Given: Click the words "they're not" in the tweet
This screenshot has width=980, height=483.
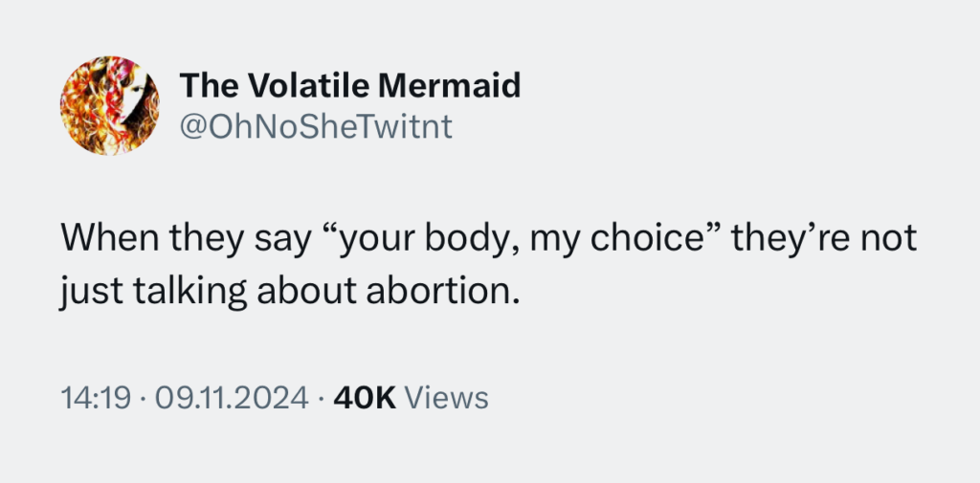Looking at the screenshot, I should coord(824,239).
